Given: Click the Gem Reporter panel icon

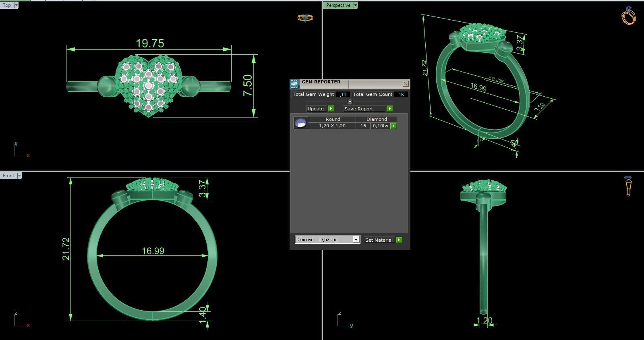Looking at the screenshot, I should (294, 84).
